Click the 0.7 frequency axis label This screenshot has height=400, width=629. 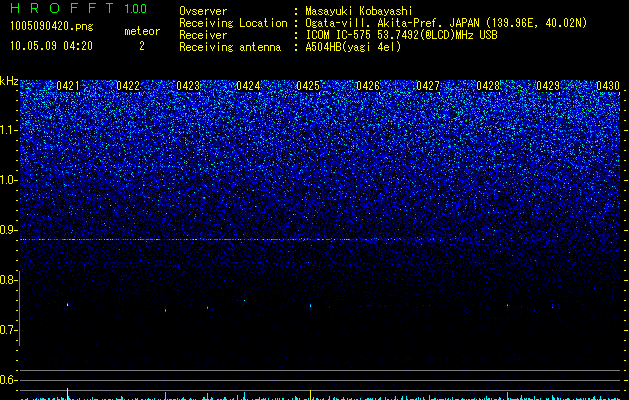(x=8, y=330)
